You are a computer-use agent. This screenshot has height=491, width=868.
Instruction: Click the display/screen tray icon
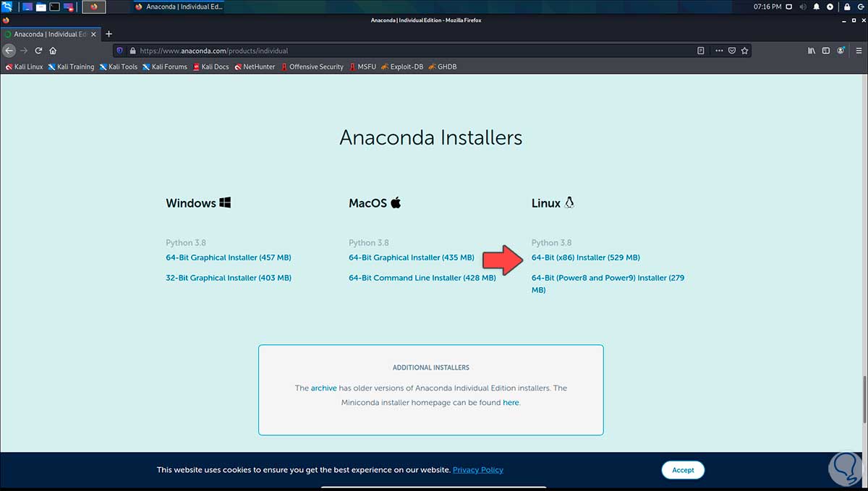788,7
